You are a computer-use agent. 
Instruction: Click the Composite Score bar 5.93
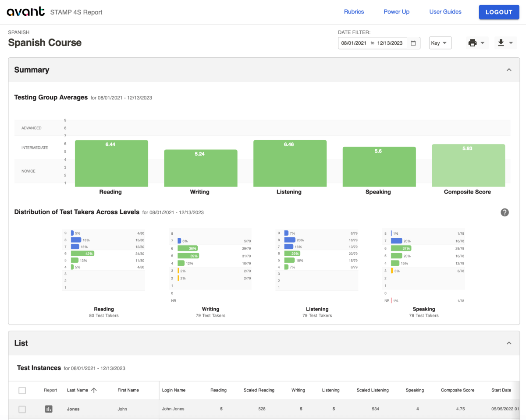coord(468,166)
